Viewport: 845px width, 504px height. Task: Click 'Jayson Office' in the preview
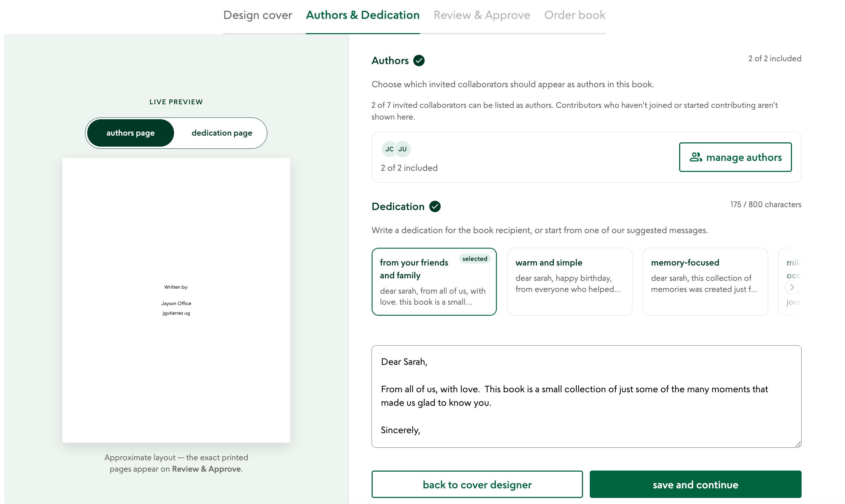point(176,303)
